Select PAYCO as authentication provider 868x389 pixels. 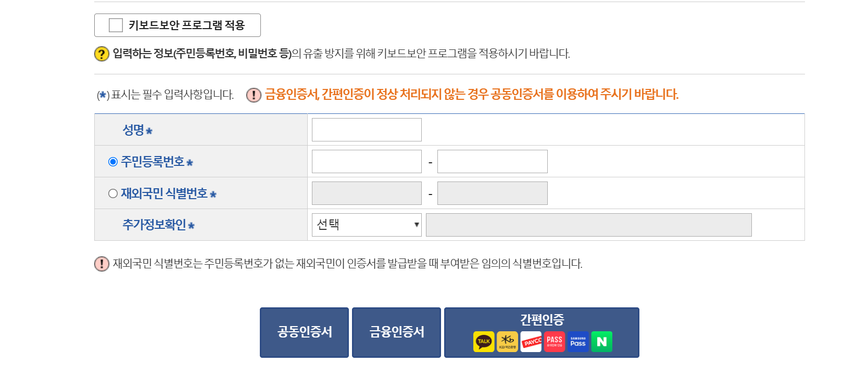531,342
